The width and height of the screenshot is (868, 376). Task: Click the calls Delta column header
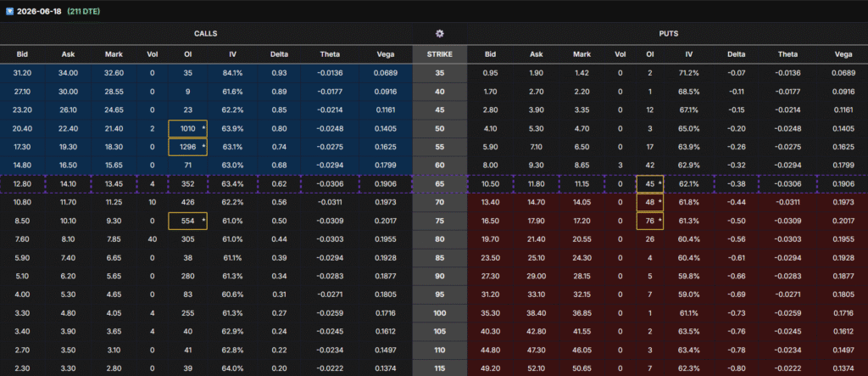(x=278, y=54)
